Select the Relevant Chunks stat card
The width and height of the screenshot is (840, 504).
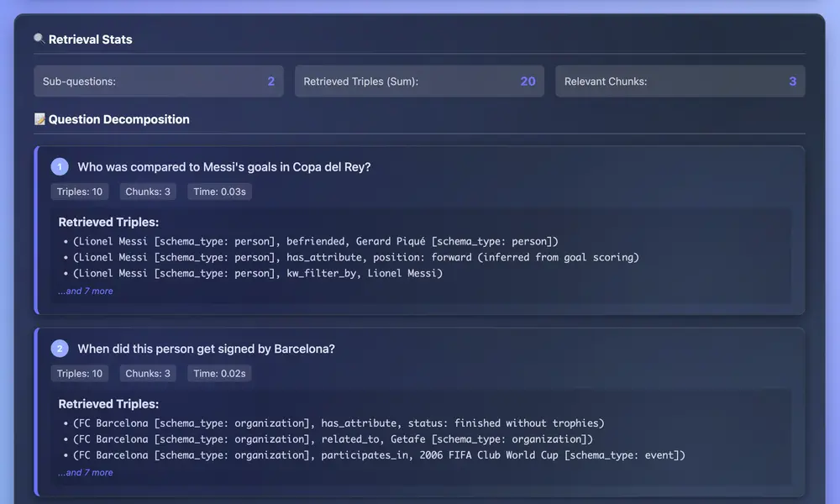tap(680, 81)
